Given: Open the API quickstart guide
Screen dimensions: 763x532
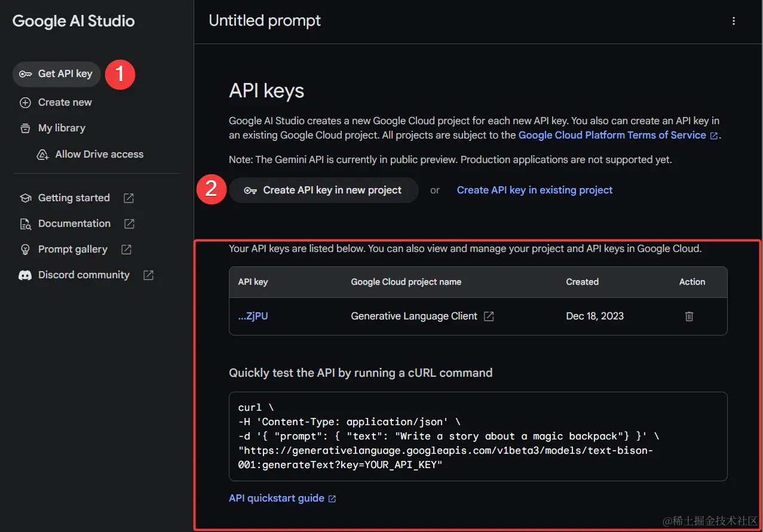Looking at the screenshot, I should tap(277, 498).
